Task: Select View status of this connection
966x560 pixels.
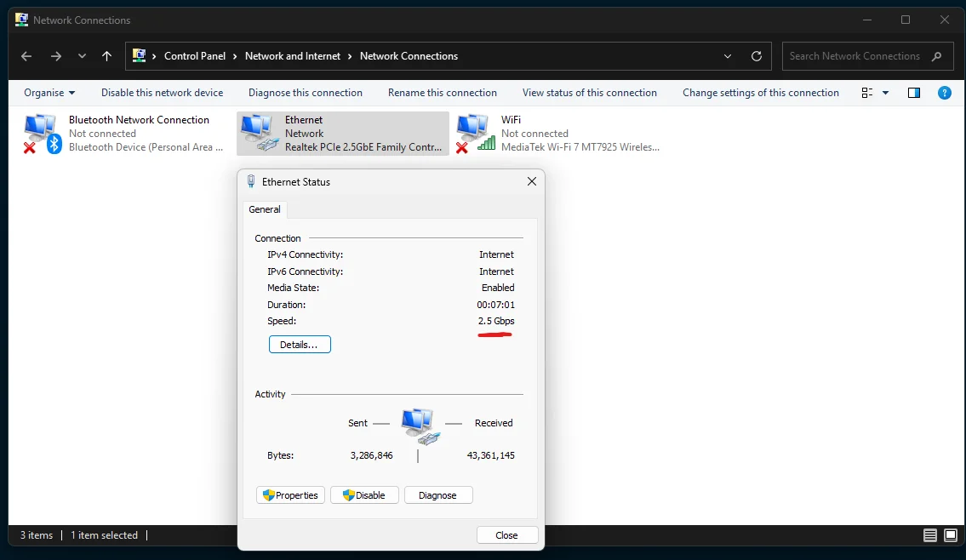Action: [590, 93]
